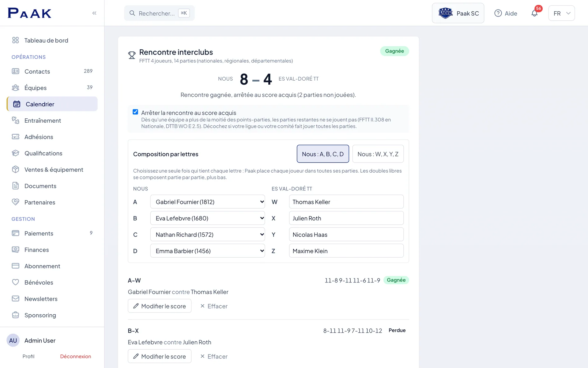Click the Bénévoles heart icon
This screenshot has width=588, height=368.
pos(16,282)
